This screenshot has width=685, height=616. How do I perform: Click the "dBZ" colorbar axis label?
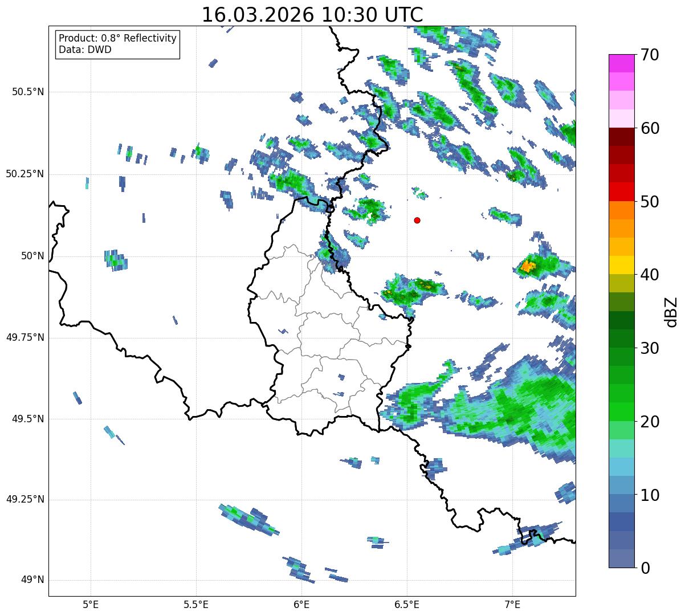click(671, 311)
